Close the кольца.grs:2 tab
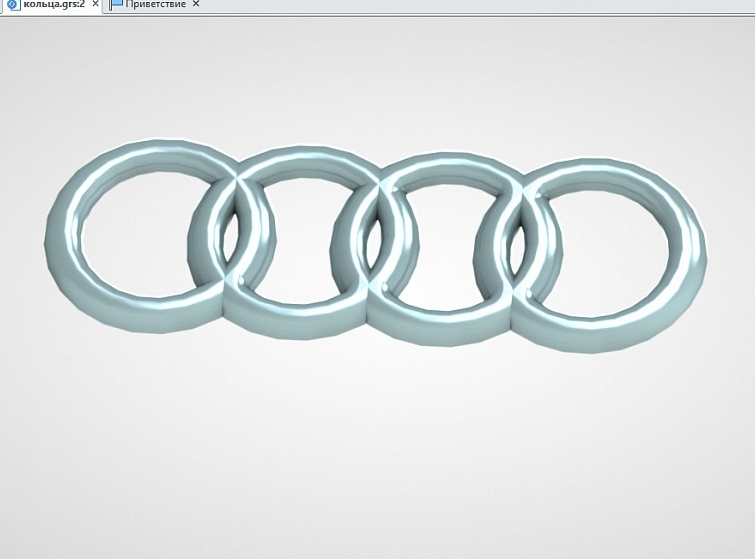This screenshot has width=755, height=559. point(95,4)
